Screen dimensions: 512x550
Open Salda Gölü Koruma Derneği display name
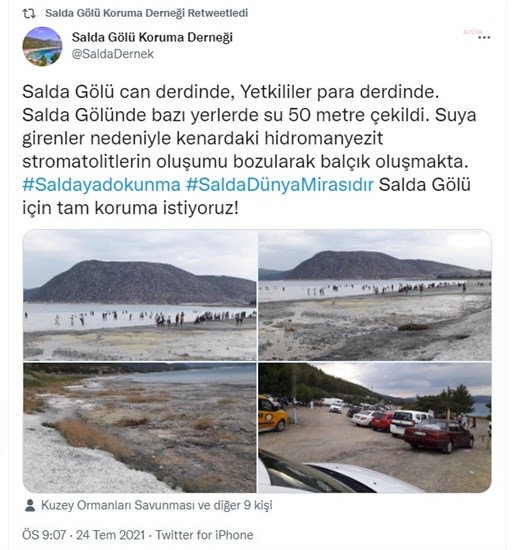[x=152, y=37]
